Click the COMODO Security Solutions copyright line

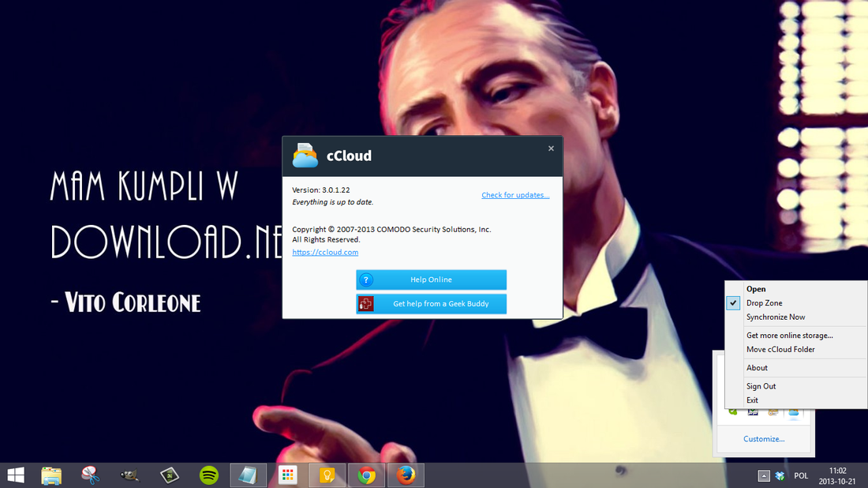pos(391,229)
